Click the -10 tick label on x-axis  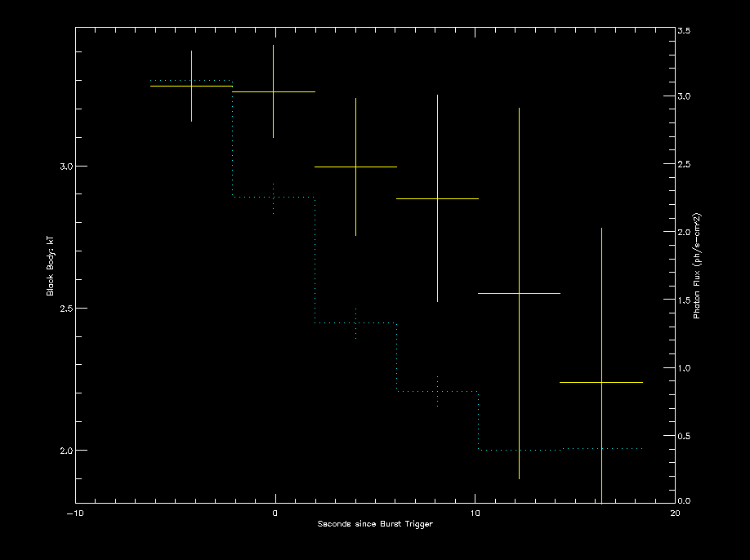pyautogui.click(x=75, y=513)
